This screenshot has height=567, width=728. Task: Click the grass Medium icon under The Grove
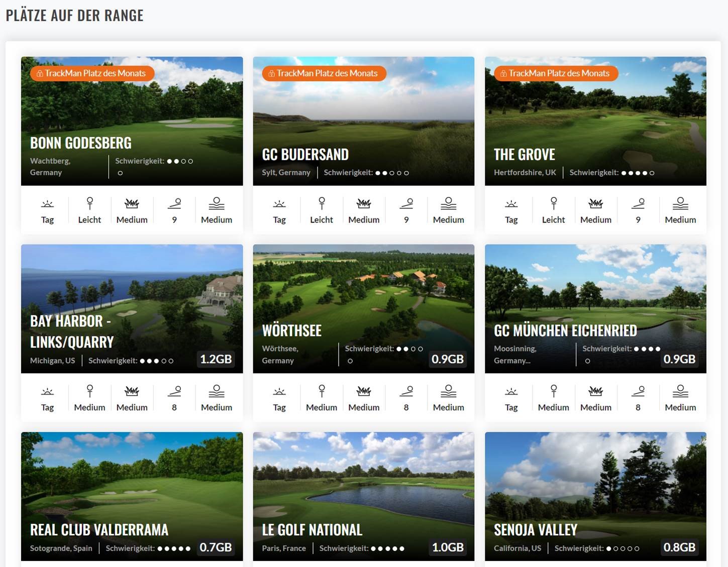[x=596, y=203]
